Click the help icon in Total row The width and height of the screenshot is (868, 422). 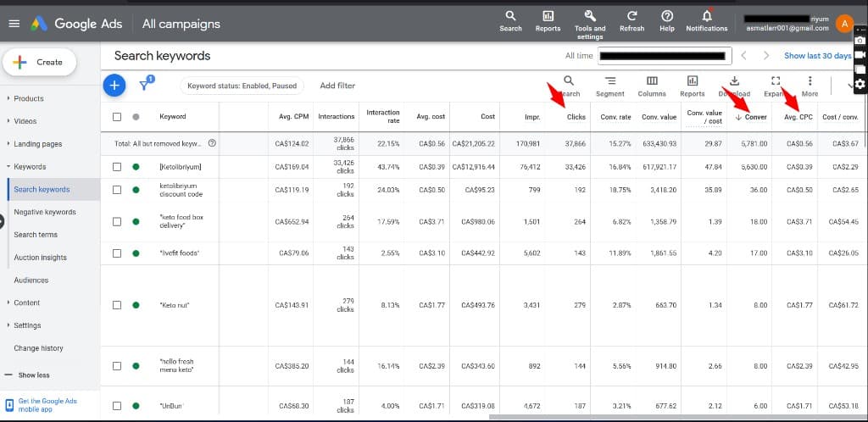click(212, 143)
